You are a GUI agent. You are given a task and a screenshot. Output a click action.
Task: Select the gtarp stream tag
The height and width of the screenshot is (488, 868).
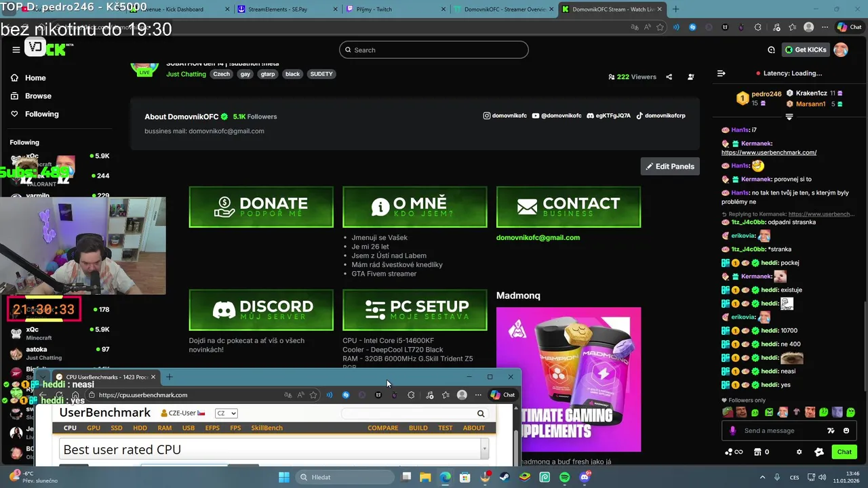pos(268,74)
